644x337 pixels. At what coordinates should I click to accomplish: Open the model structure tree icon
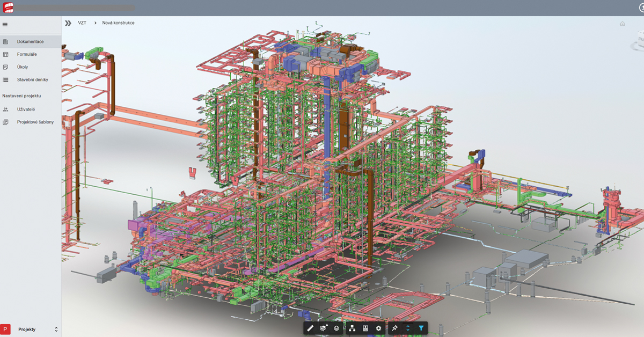coord(352,328)
